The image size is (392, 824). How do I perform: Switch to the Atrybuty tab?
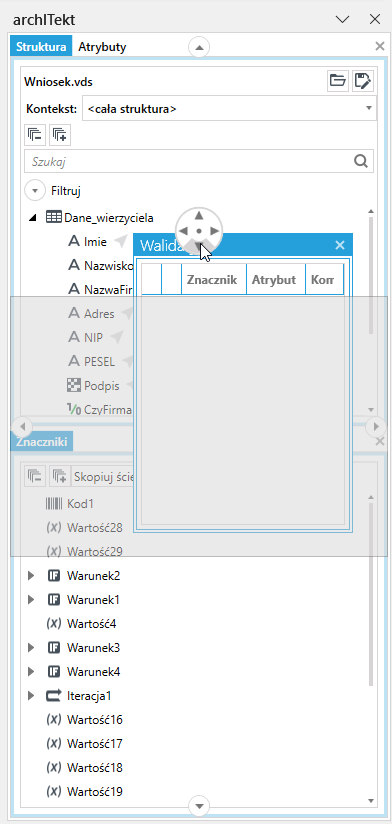click(102, 46)
